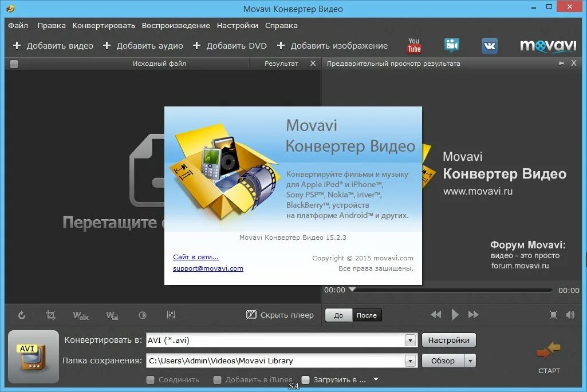
Task: Open the brightness and contrast adjustment icon
Action: [142, 315]
